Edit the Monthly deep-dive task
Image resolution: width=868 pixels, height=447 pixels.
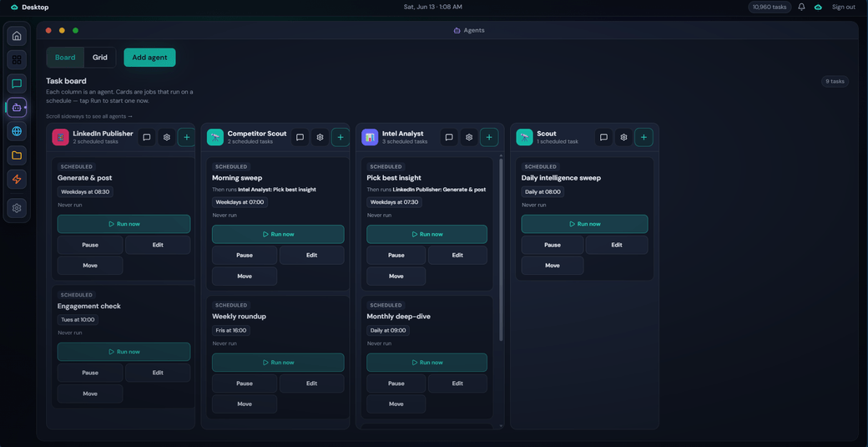pos(457,384)
